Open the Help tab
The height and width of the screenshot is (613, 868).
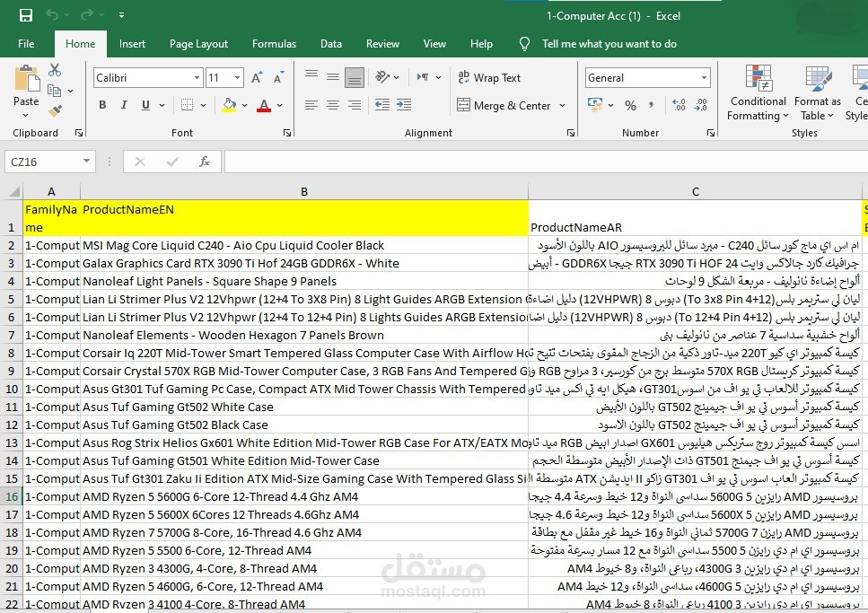click(481, 44)
